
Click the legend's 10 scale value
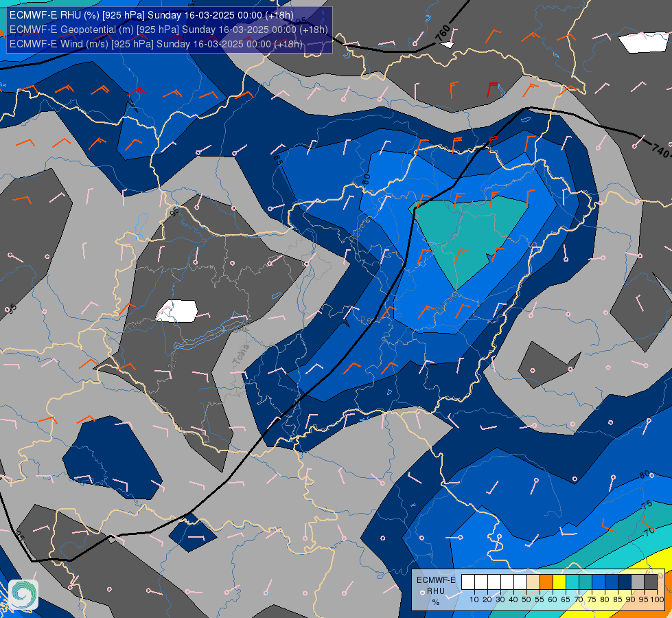[x=474, y=599]
